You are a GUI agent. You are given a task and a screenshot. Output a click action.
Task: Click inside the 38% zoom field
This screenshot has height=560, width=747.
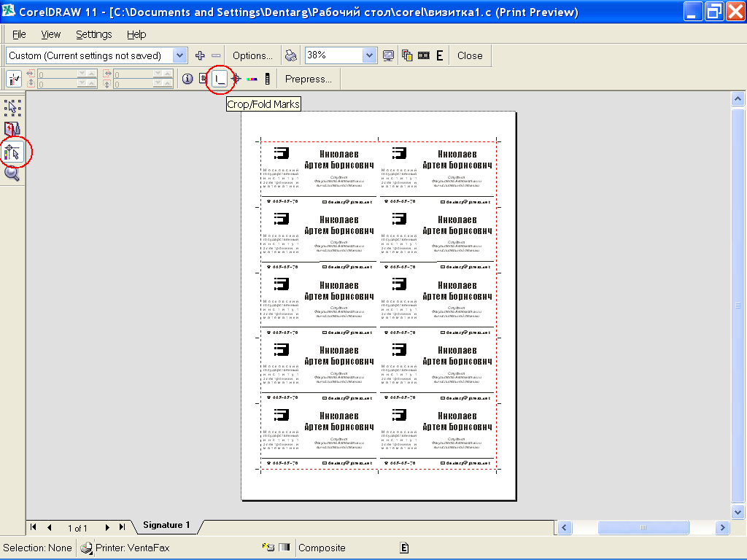334,55
